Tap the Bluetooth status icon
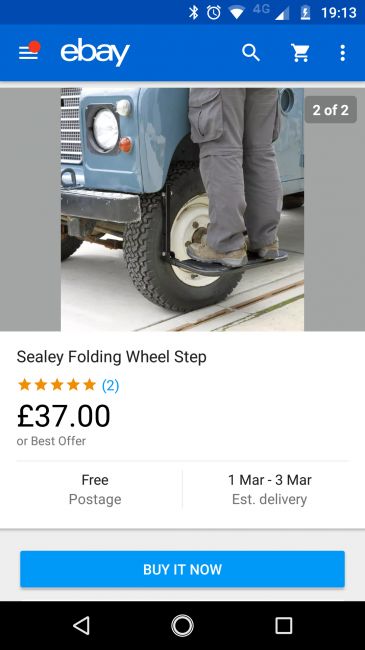Screen dimensions: 365x650 193,12
